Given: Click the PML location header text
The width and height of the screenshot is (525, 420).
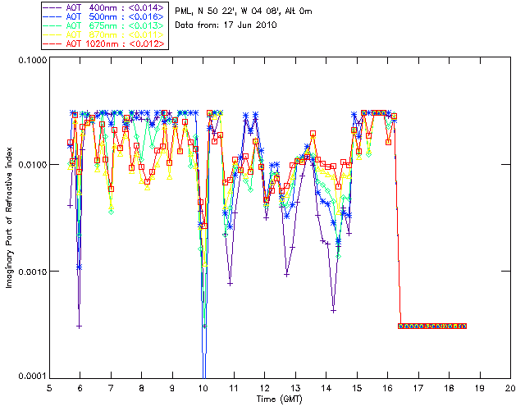Looking at the screenshot, I should click(x=244, y=11).
